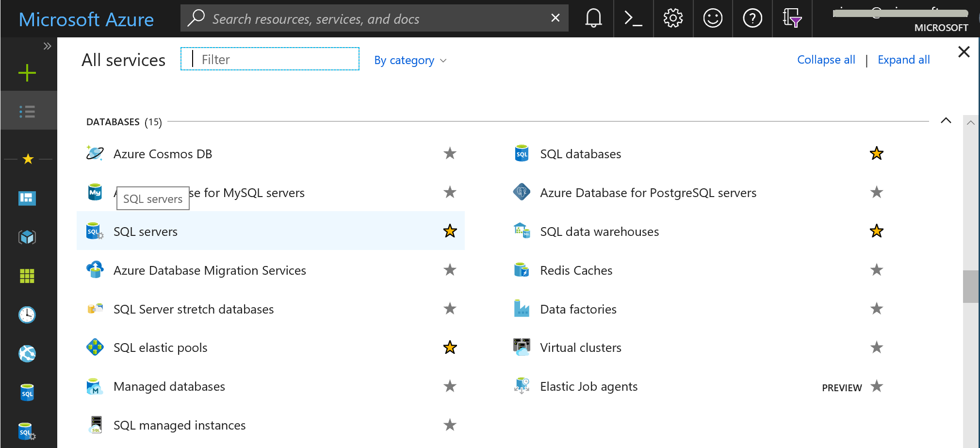This screenshot has width=980, height=448.
Task: Open SQL elastic pools service
Action: point(160,348)
